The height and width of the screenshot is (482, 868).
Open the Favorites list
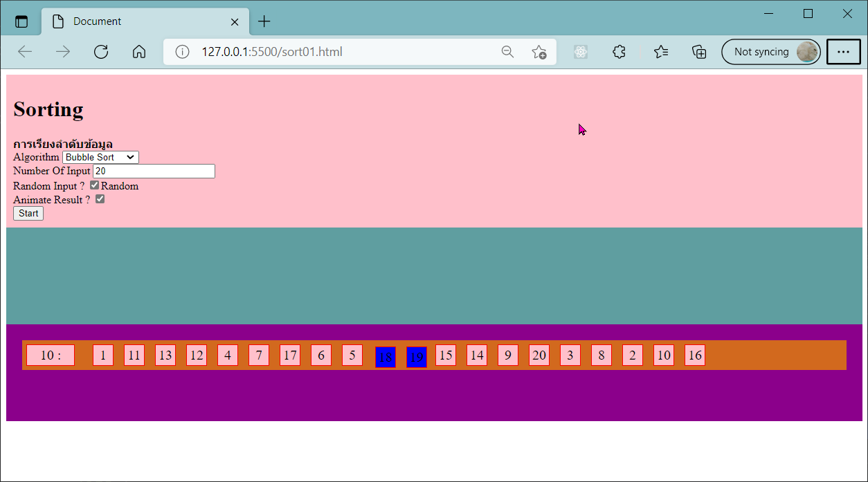point(661,52)
